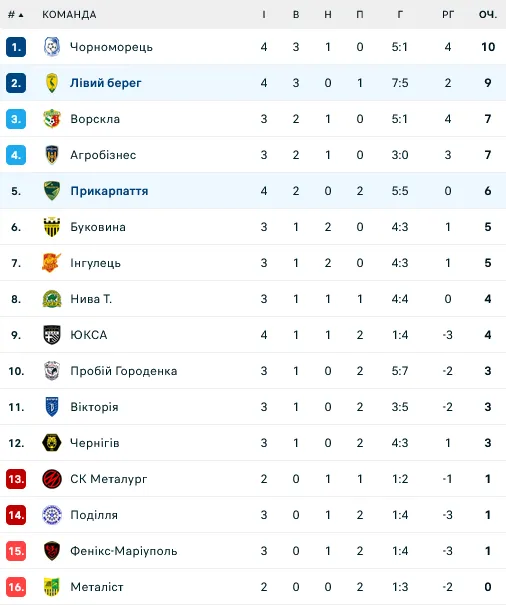The image size is (506, 605).
Task: Open the Пробій Городенка team page
Action: click(124, 371)
